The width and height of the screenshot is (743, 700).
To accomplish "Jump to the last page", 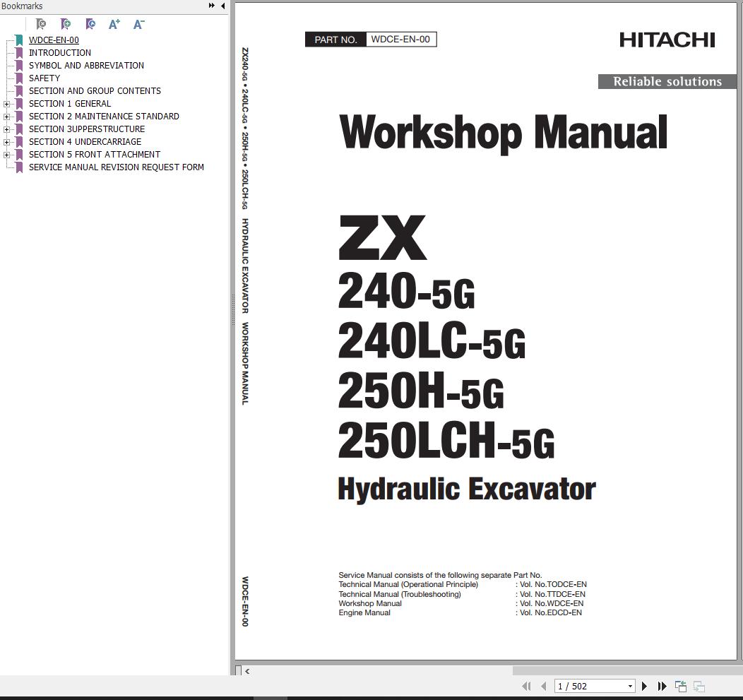I will click(662, 686).
